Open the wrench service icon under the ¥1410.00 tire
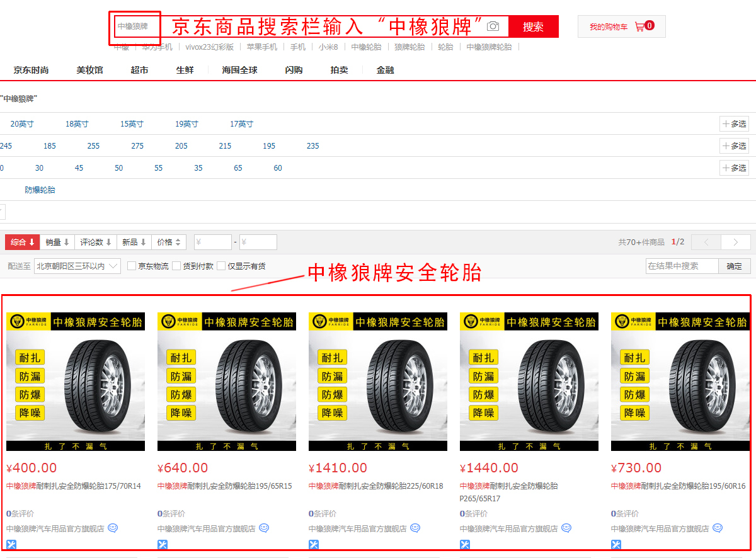 [314, 544]
